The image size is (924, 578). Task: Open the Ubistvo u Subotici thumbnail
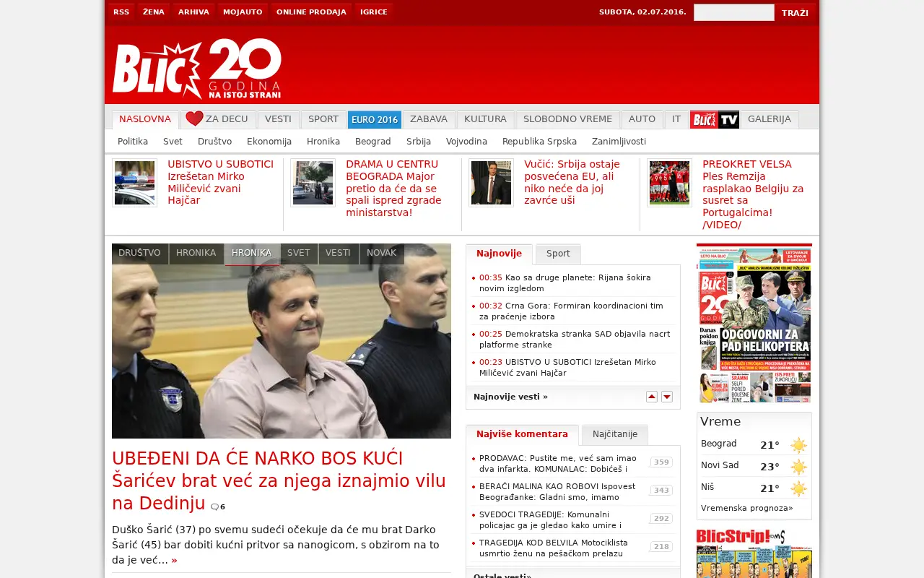[134, 183]
